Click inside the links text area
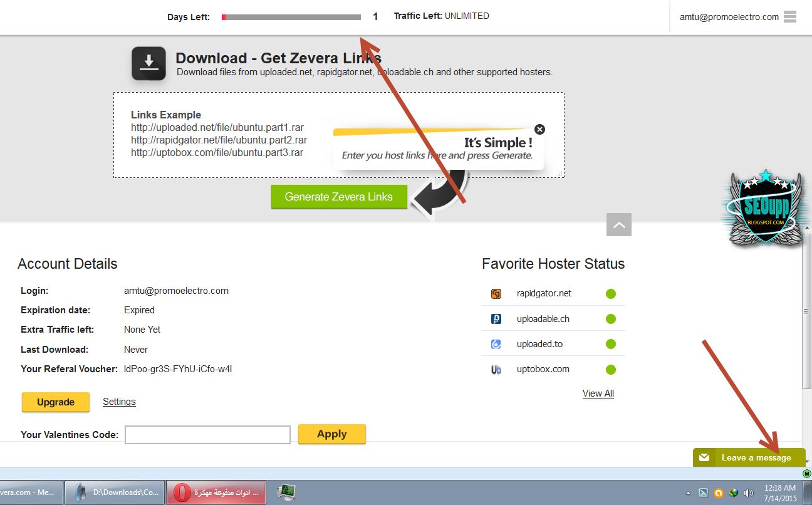Screen dimensions: 812x505 coord(339,135)
